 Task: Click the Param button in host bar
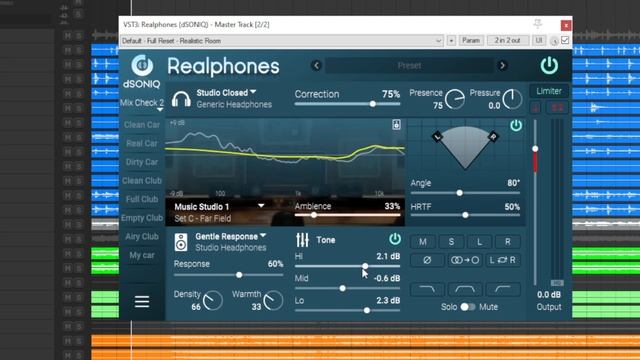pyautogui.click(x=471, y=40)
